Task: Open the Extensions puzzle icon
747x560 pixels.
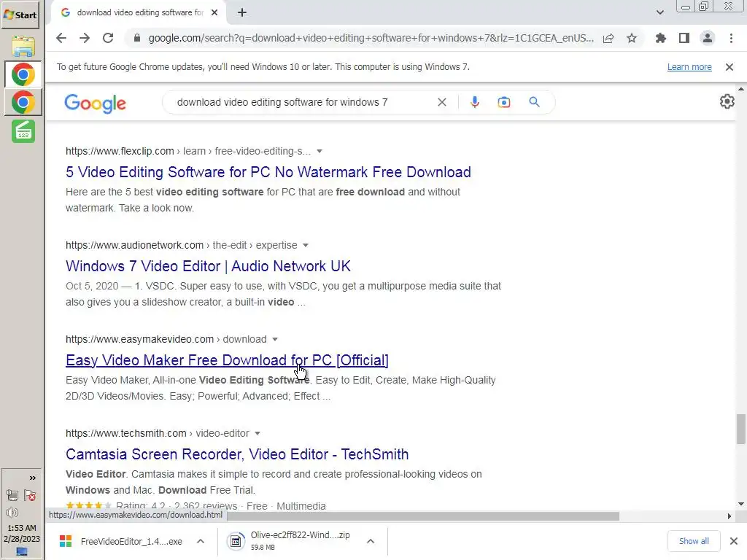Action: 661,38
